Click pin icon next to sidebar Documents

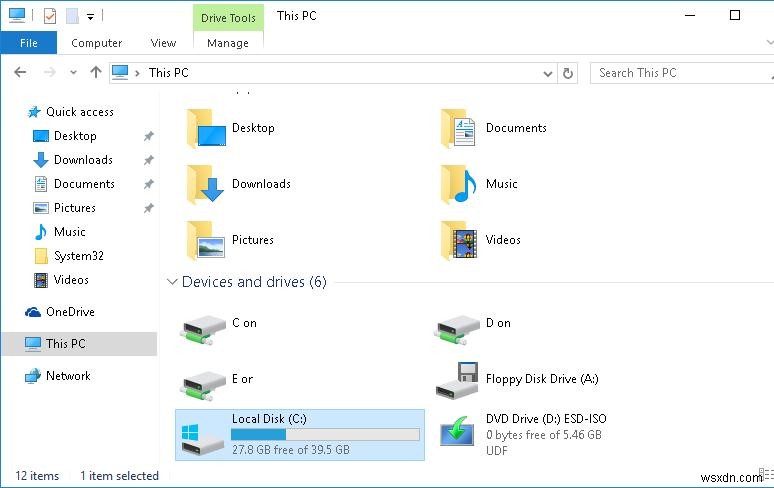click(149, 184)
